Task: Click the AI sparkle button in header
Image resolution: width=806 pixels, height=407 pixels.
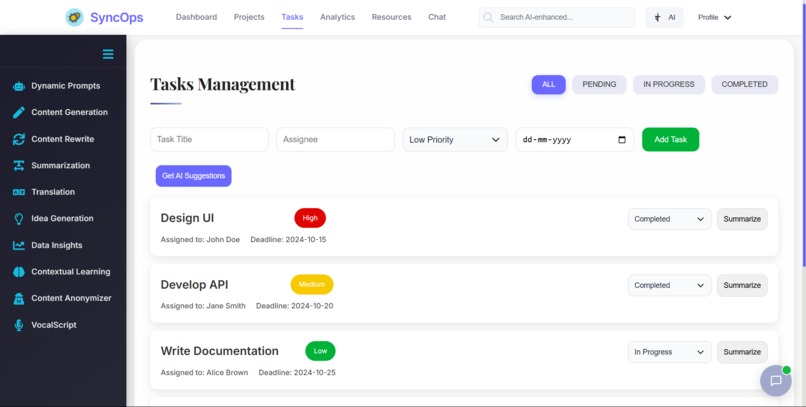Action: click(x=665, y=17)
